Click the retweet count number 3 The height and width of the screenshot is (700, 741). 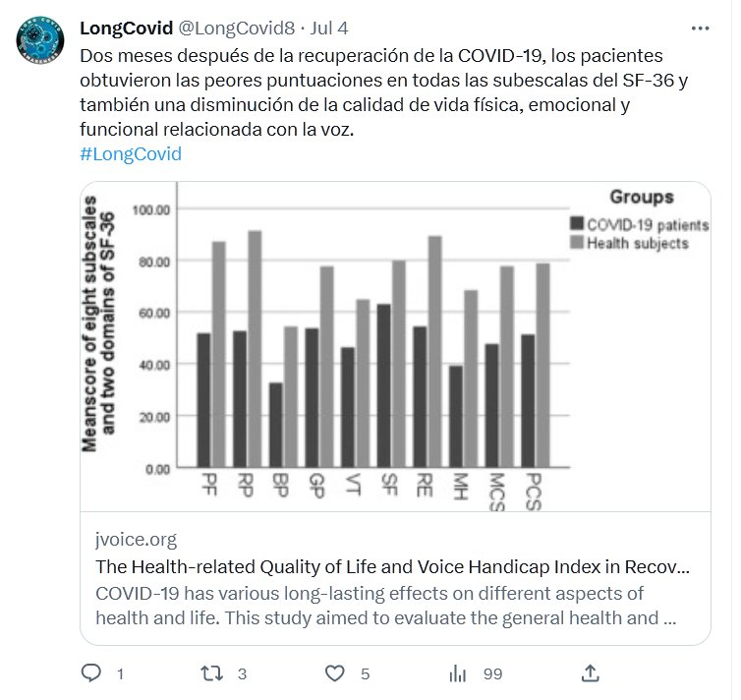click(242, 674)
